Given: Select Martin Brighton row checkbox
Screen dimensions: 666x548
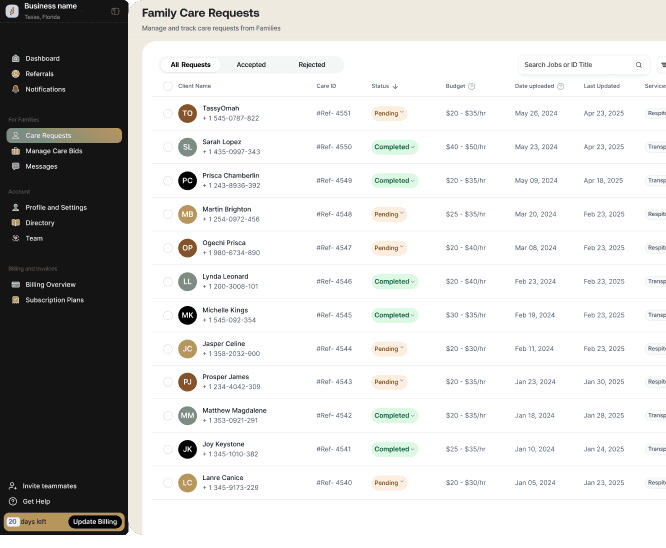Looking at the screenshot, I should pyautogui.click(x=168, y=214).
